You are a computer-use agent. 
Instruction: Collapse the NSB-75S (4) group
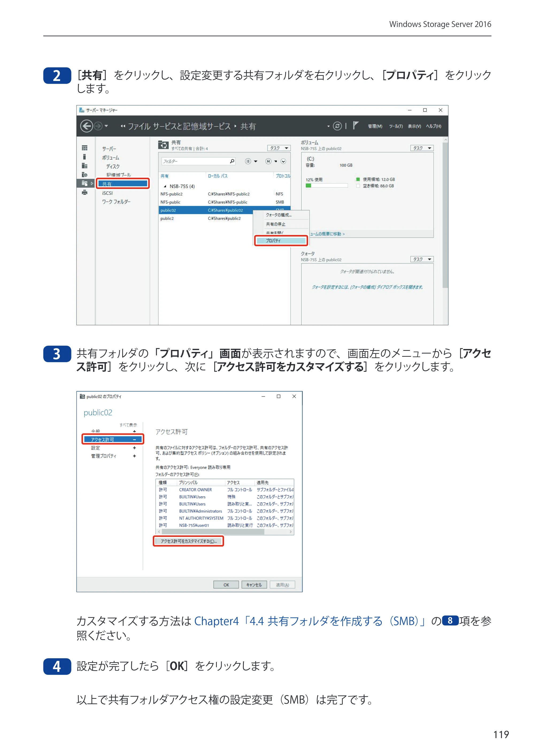165,186
